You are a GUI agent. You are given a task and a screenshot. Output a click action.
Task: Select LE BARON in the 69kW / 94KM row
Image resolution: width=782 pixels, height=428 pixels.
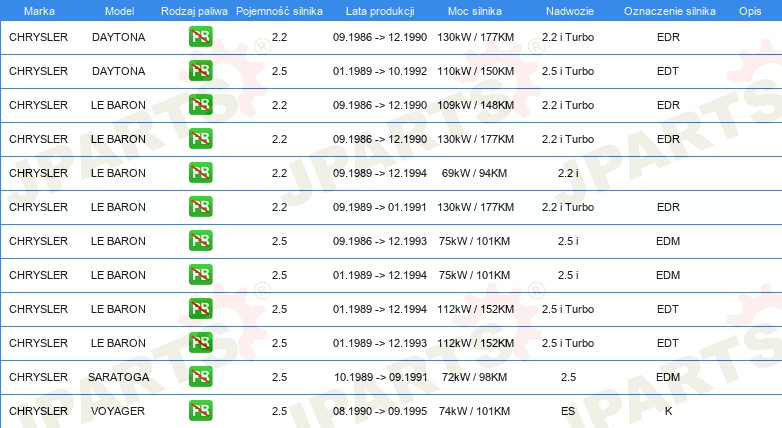point(118,173)
